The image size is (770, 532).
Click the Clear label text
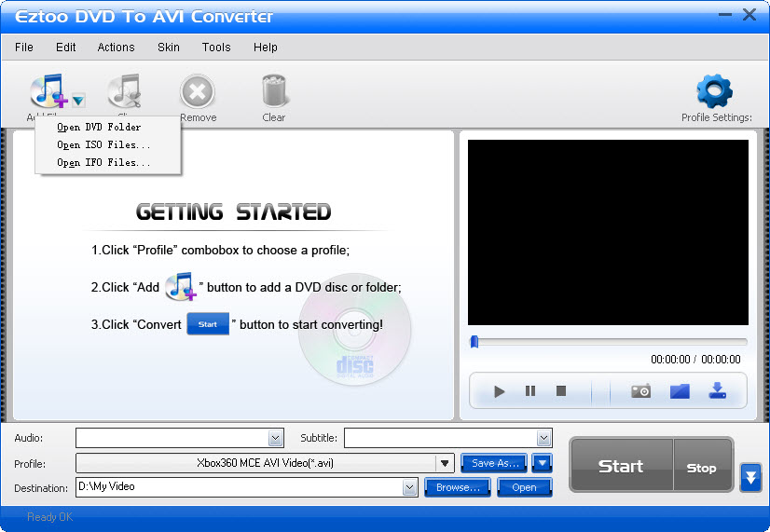pyautogui.click(x=273, y=117)
